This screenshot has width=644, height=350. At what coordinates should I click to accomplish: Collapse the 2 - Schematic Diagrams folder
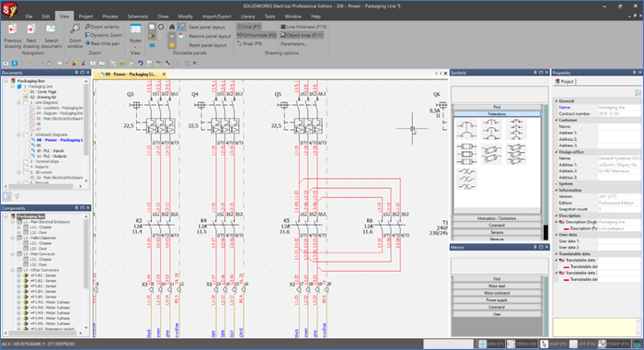click(19, 134)
